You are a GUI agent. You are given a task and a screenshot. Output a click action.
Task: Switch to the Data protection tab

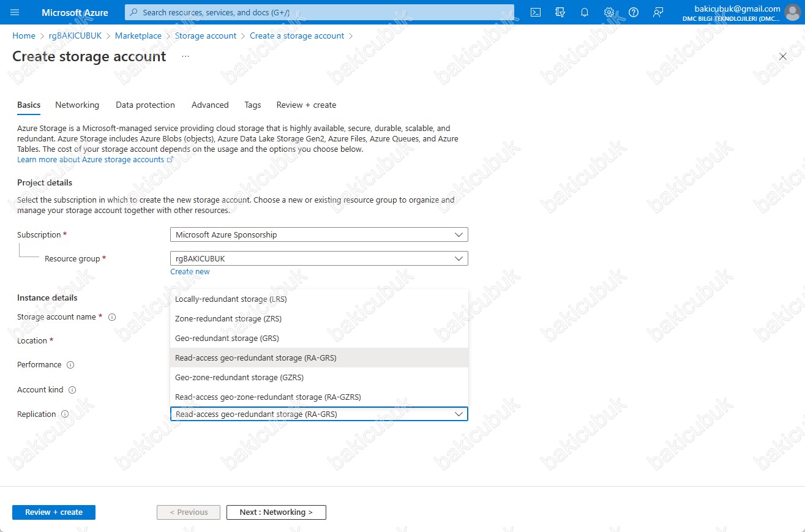(145, 105)
